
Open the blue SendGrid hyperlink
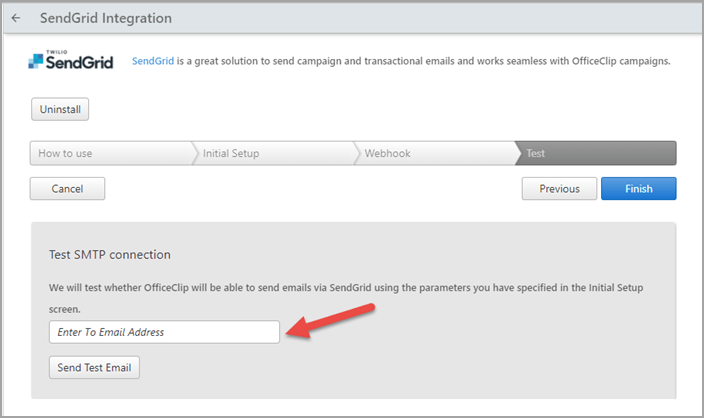pyautogui.click(x=153, y=61)
